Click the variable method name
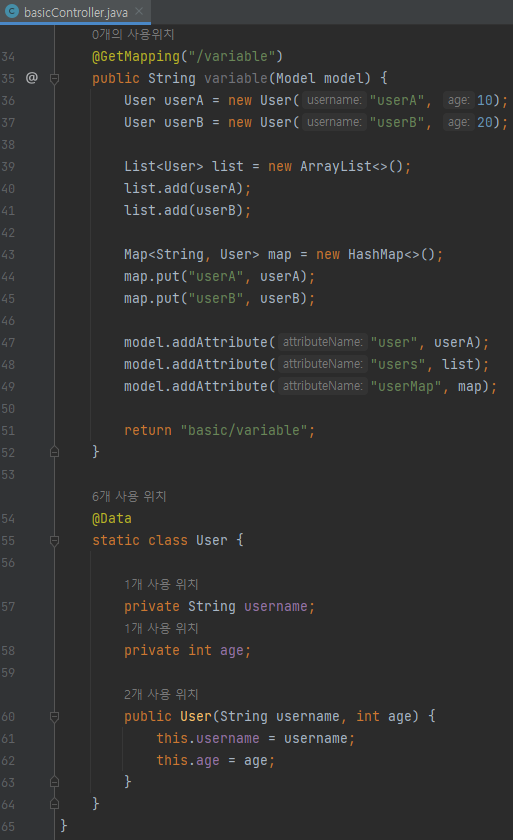 pos(236,78)
